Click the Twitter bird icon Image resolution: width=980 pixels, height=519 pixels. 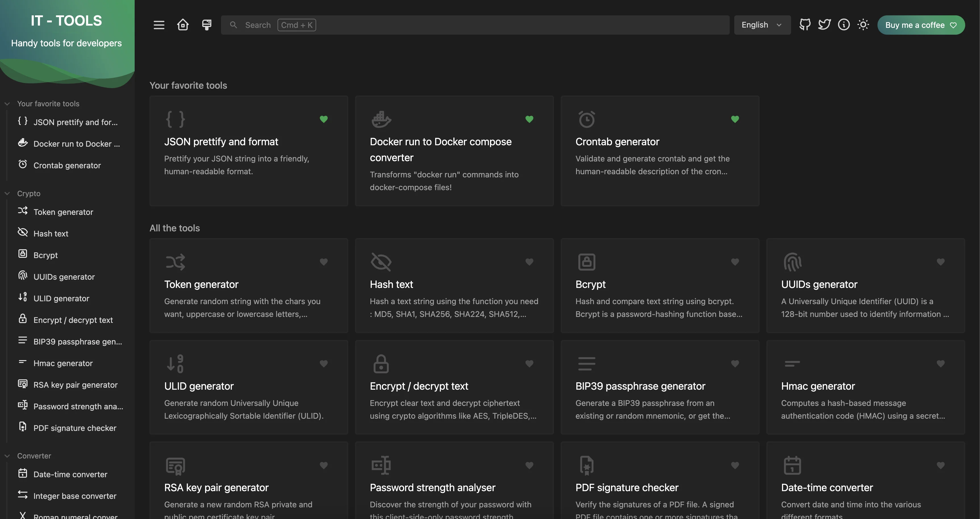(x=824, y=24)
